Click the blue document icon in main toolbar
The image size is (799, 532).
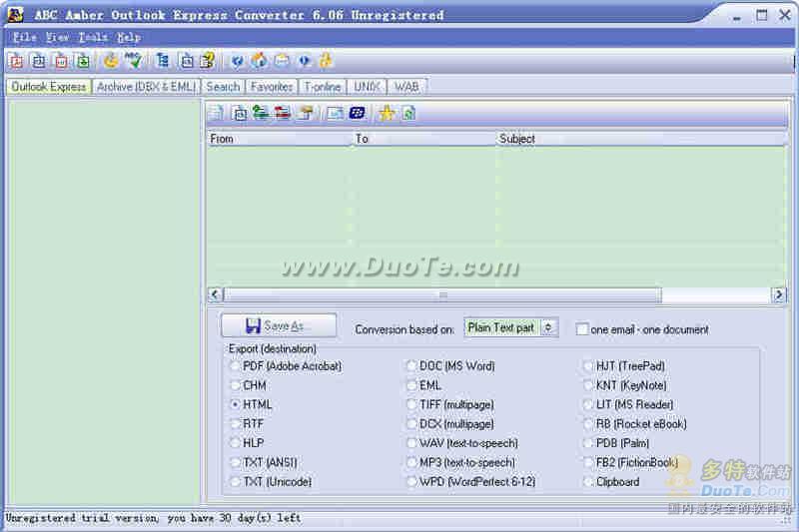(38, 61)
